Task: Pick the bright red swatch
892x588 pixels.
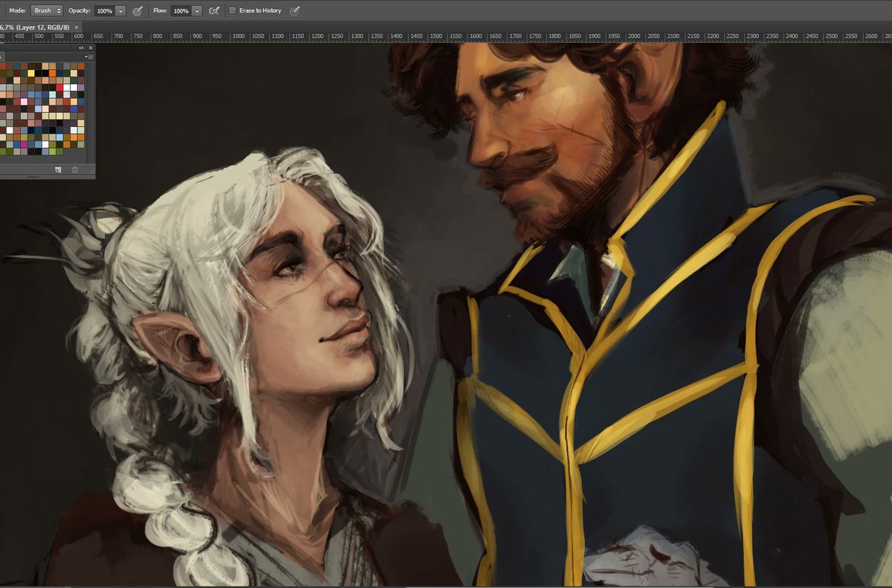Action: (59, 88)
